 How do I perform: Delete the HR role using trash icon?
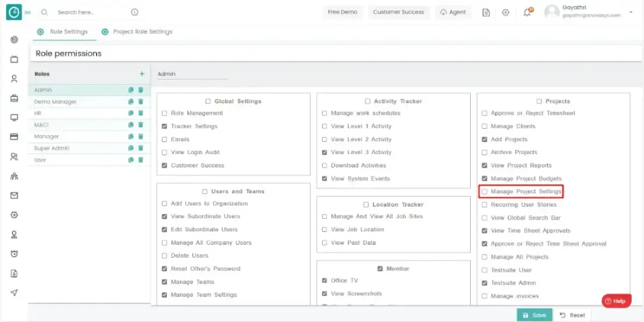tap(141, 113)
